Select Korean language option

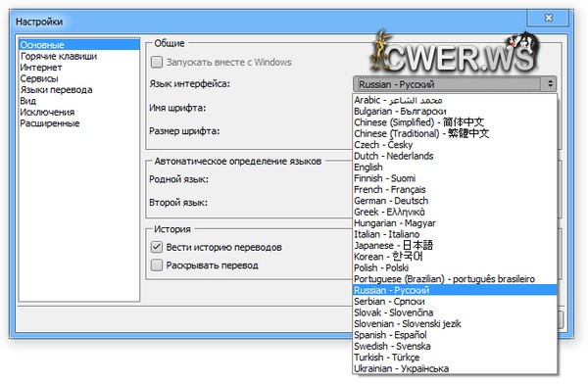pyautogui.click(x=455, y=257)
